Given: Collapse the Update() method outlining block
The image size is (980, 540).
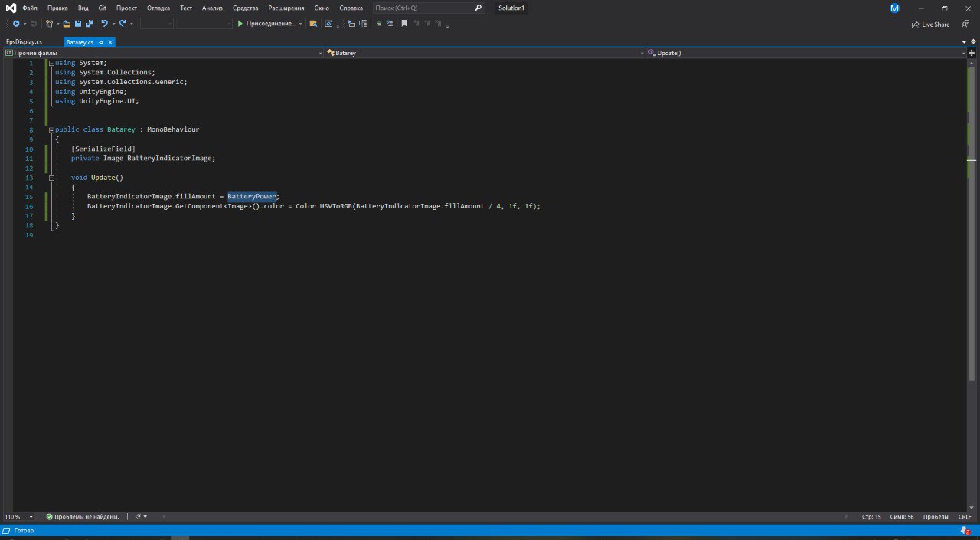Looking at the screenshot, I should [x=51, y=178].
